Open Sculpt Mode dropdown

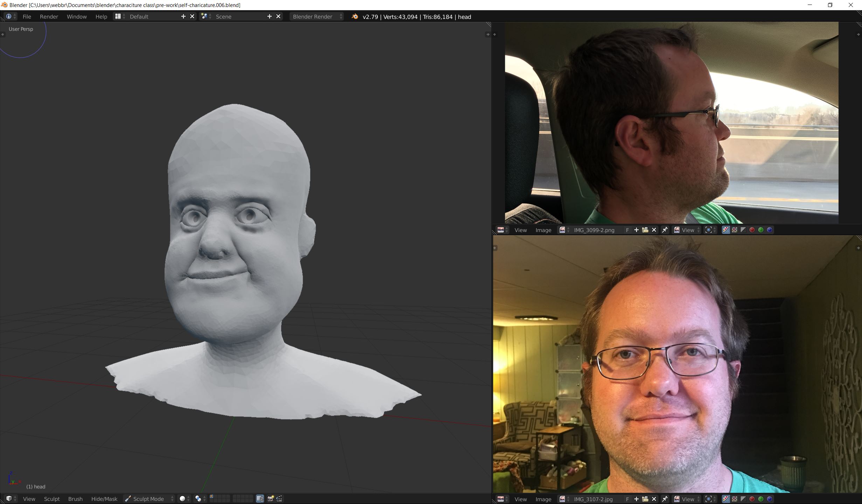(149, 499)
